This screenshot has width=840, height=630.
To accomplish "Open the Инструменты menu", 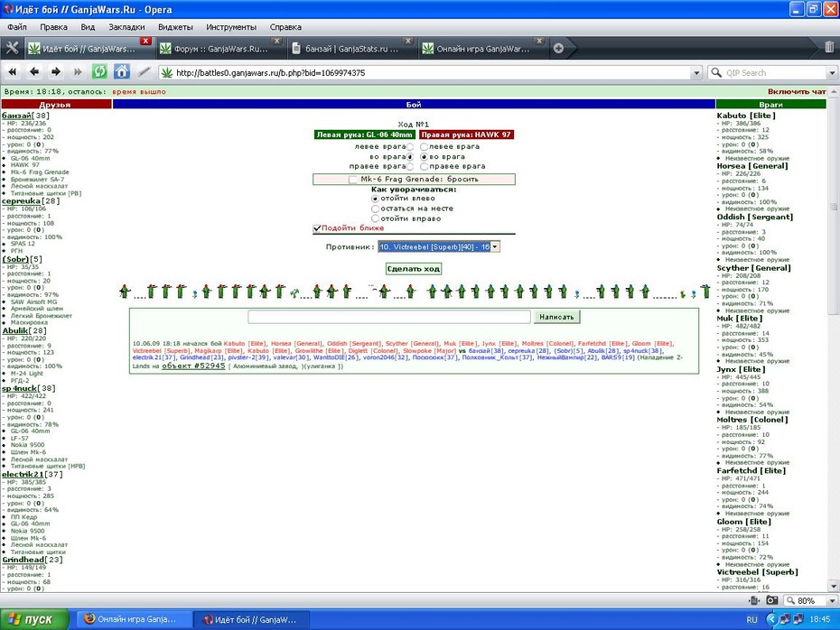I will point(231,27).
